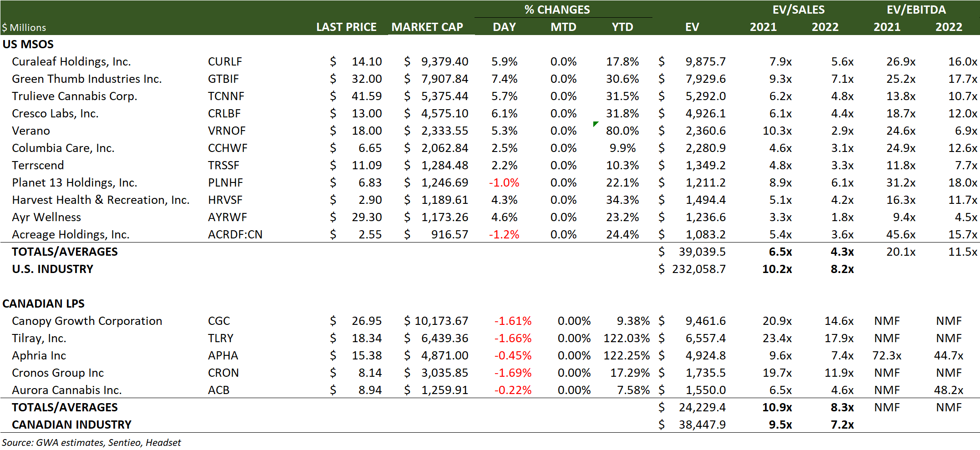This screenshot has width=980, height=450.
Task: Click the MTD column header
Action: [x=563, y=27]
